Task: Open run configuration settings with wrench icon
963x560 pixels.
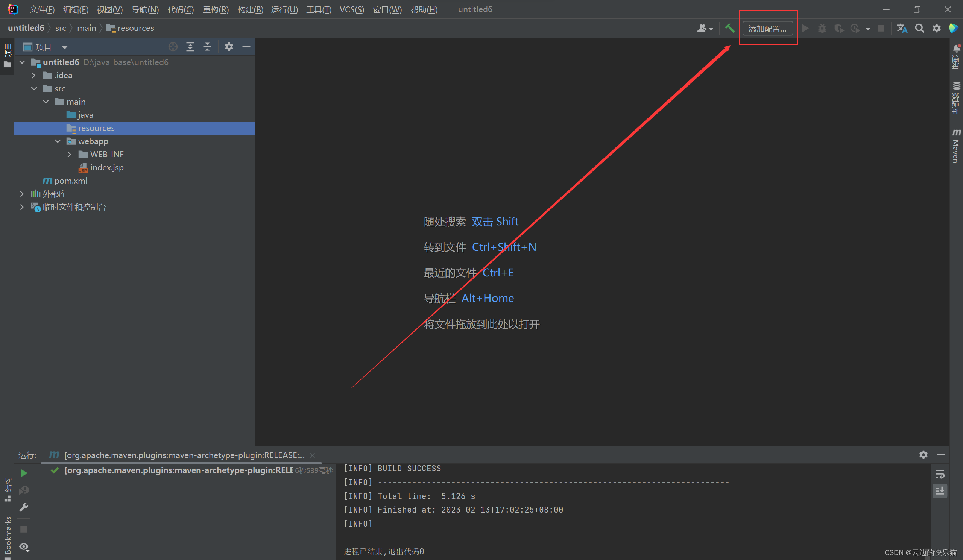Action: click(x=24, y=507)
